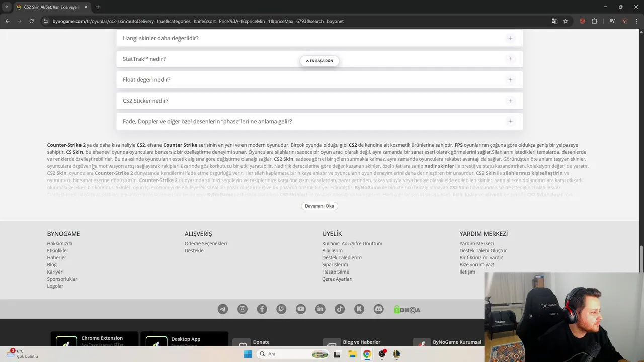Image resolution: width=644 pixels, height=362 pixels.
Task: Open Task View from taskbar
Action: point(337,354)
